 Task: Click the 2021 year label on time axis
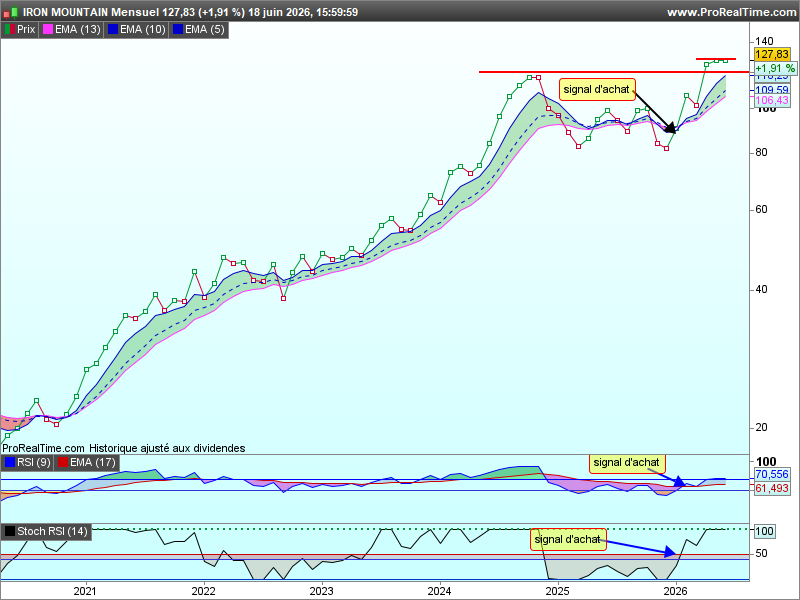coord(85,591)
